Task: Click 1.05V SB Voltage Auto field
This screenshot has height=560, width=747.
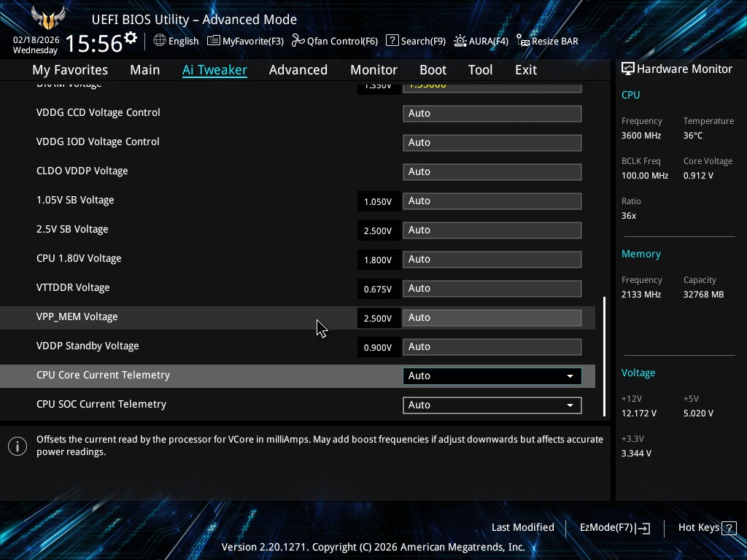Action: coord(492,201)
